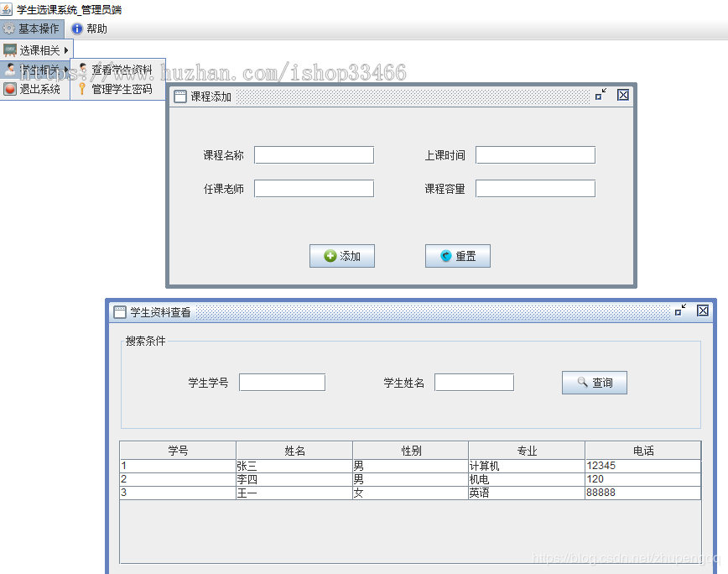The height and width of the screenshot is (574, 728).
Task: Click the blackboard icon next to 选课相关
Action: [x=10, y=50]
